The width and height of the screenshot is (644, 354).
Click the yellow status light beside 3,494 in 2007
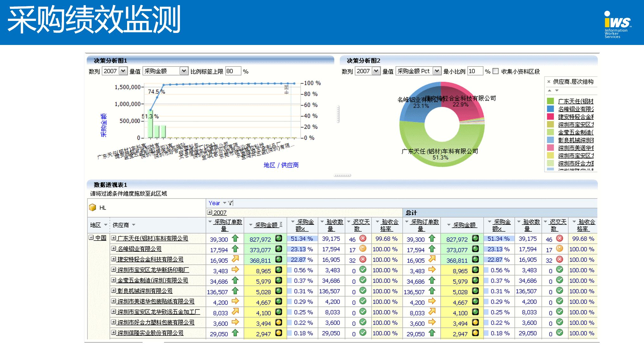pos(279,322)
